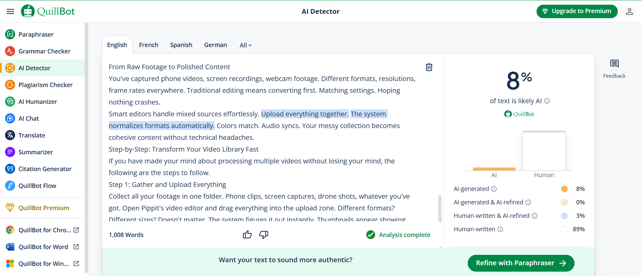Screen dimensions: 644x276
Task: Click the highlighted sentence 'Upload everything together.'
Action: click(x=305, y=114)
